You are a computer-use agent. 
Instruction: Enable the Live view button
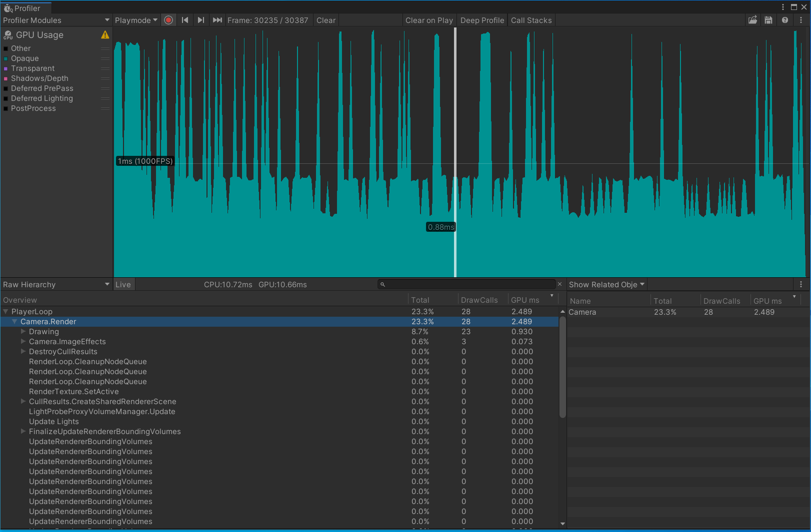point(123,285)
